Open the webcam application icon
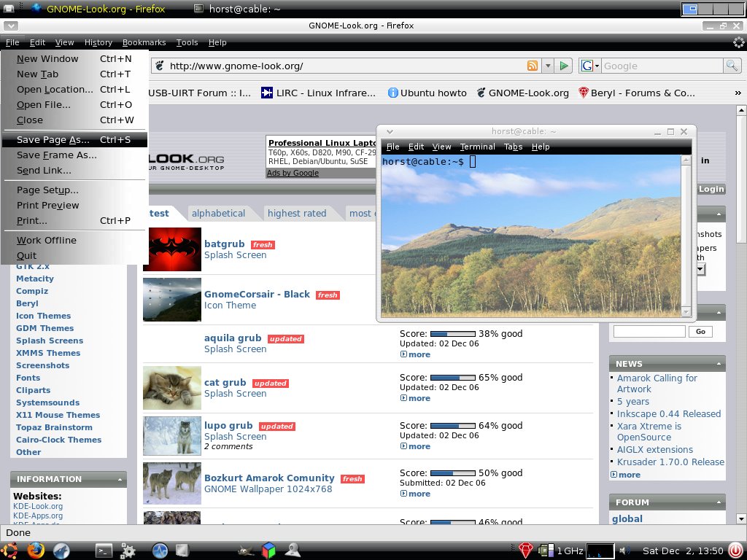The height and width of the screenshot is (560, 747). pyautogui.click(x=293, y=551)
